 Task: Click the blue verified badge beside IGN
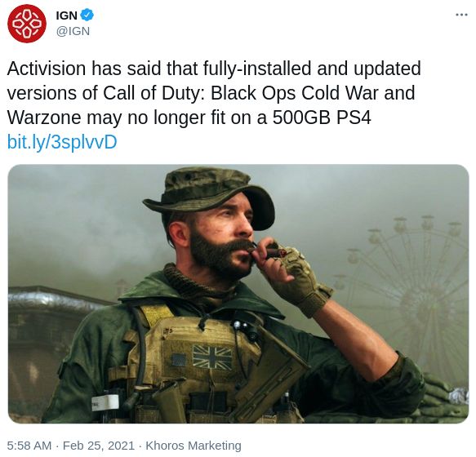pyautogui.click(x=87, y=15)
